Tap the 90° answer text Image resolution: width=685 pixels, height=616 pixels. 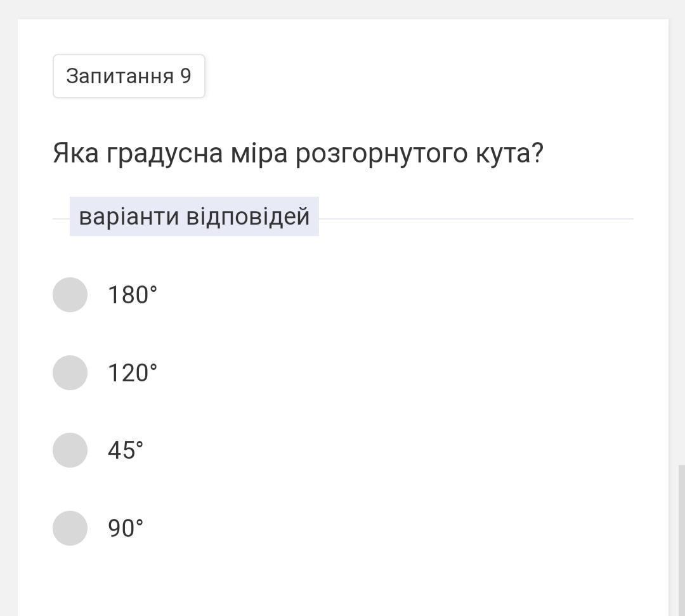126,528
